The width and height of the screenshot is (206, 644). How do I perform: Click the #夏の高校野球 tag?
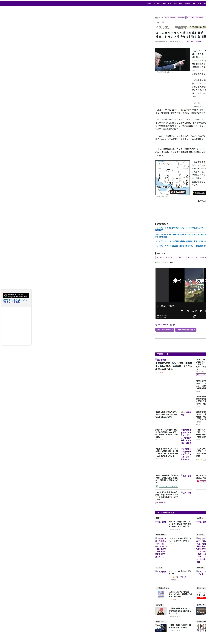click(x=161, y=503)
